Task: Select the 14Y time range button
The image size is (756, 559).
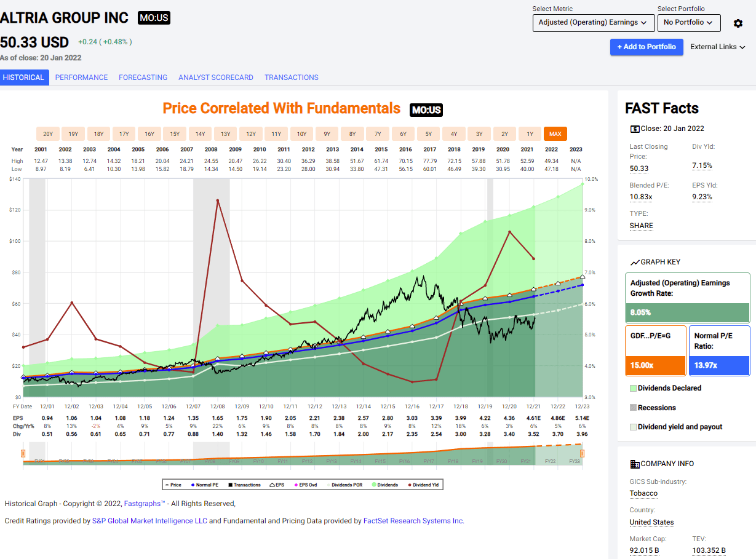Action: pyautogui.click(x=201, y=134)
